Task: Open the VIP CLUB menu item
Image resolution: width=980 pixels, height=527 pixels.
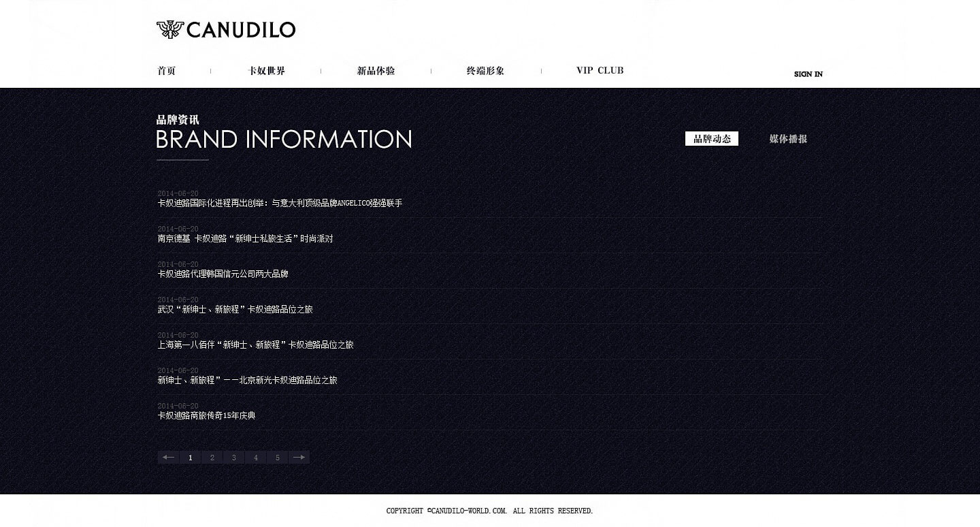Action: click(x=600, y=70)
